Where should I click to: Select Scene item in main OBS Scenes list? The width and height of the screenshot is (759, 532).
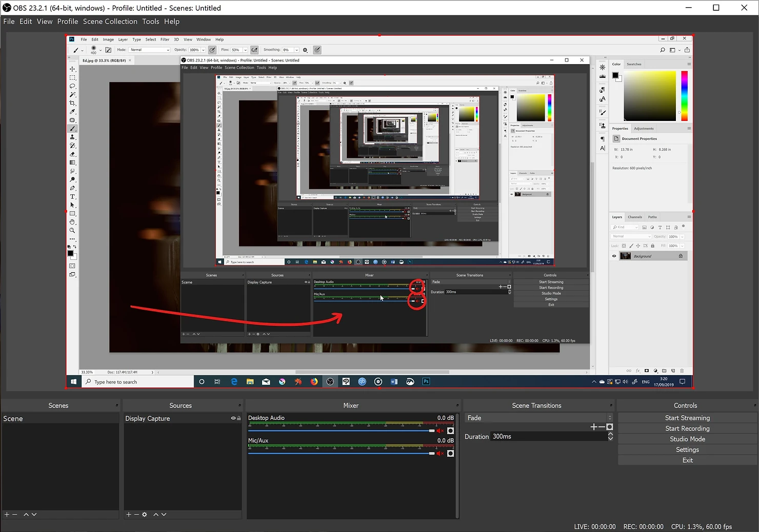(59, 419)
